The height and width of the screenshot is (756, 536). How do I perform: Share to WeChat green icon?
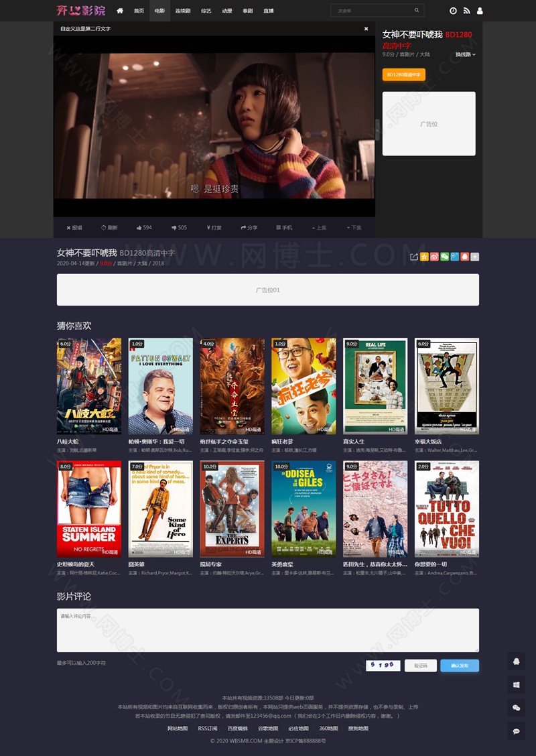(444, 257)
